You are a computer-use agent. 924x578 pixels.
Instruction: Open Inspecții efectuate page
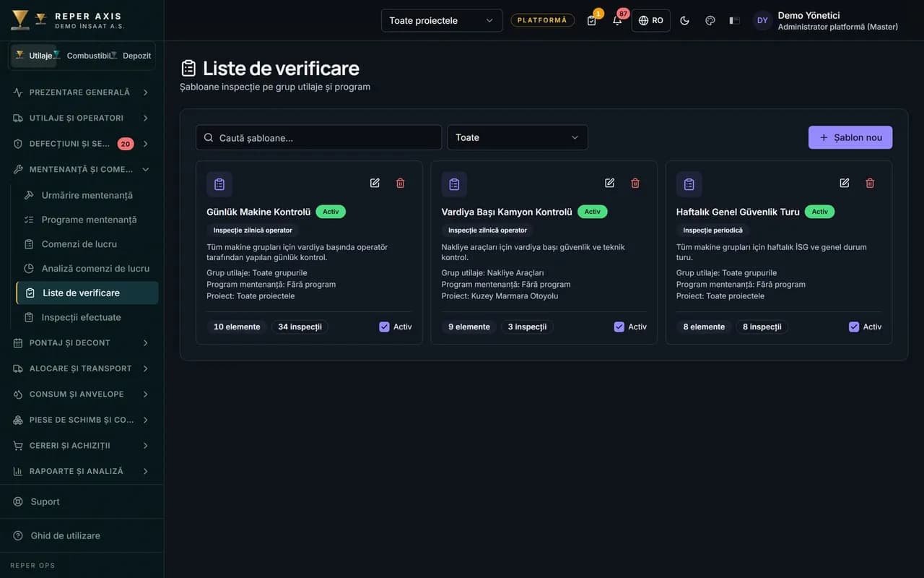[x=87, y=317]
